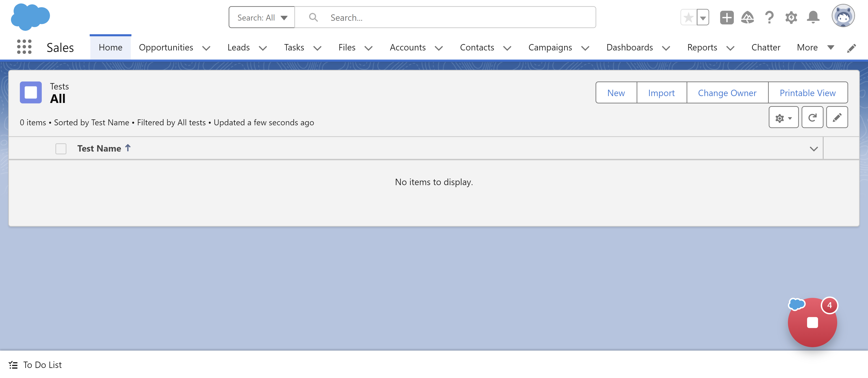Refresh the Tests list view
The image size is (868, 378).
(x=812, y=117)
